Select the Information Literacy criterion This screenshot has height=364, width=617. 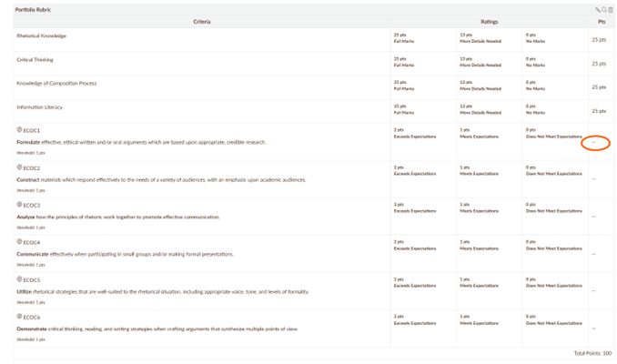pos(39,107)
